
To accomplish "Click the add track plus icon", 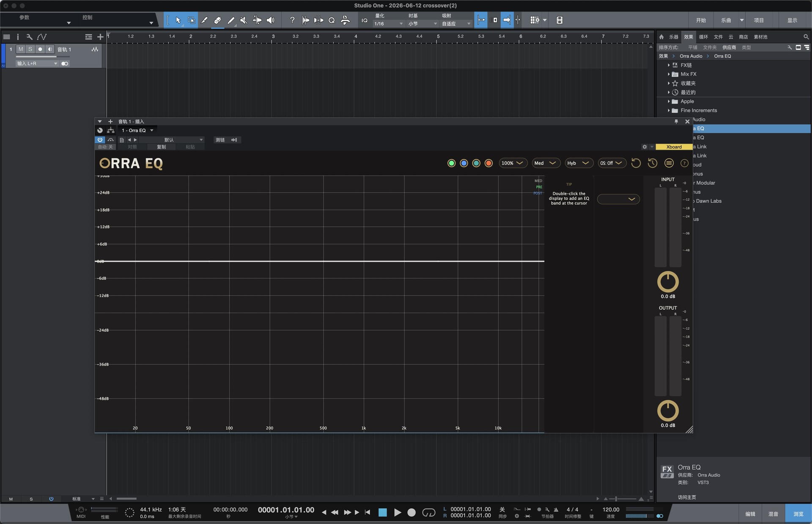I will coord(100,37).
